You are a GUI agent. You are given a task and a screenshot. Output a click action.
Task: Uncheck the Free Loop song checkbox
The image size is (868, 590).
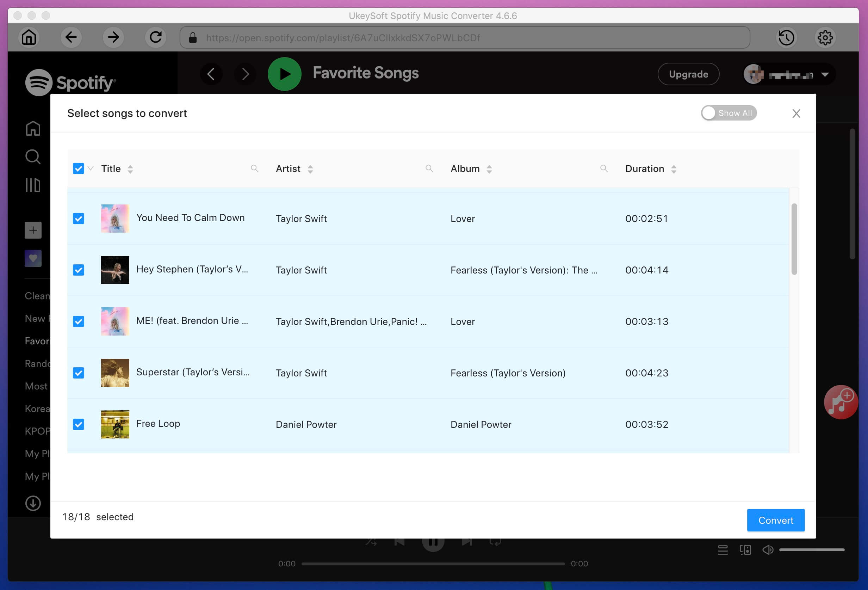pyautogui.click(x=78, y=424)
